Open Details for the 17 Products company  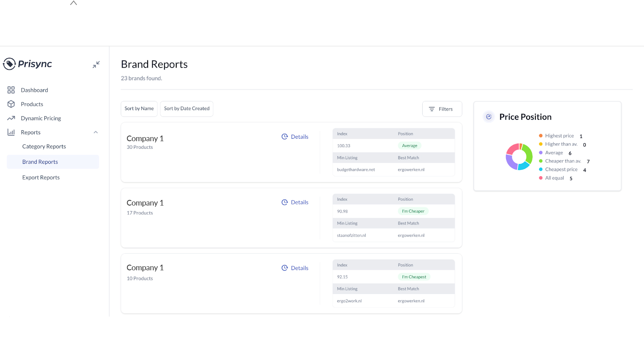[x=299, y=202]
